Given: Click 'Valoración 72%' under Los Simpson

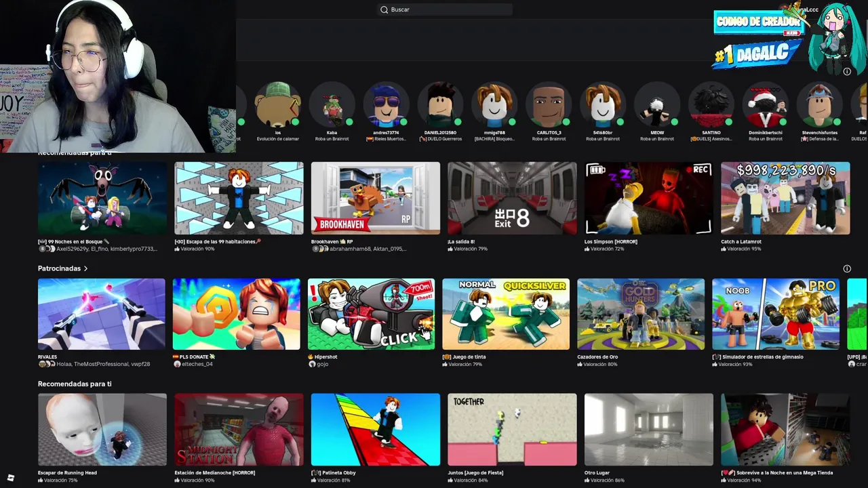Looking at the screenshot, I should (x=607, y=249).
